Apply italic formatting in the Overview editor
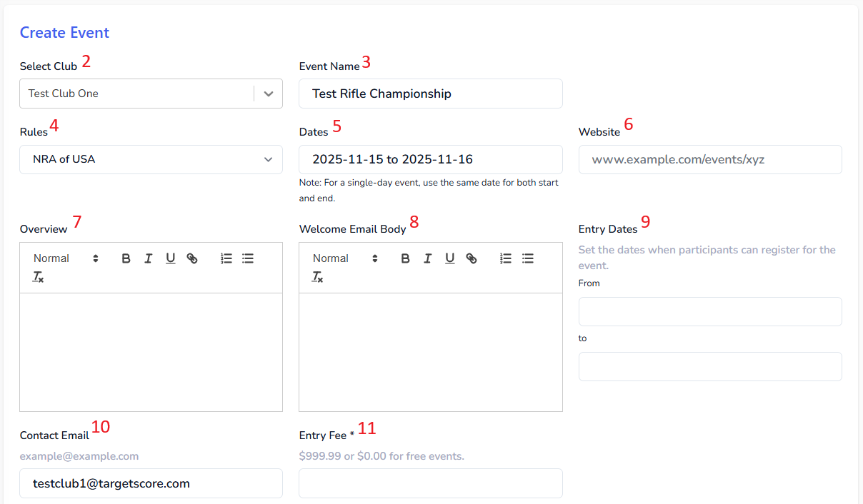 pos(149,258)
